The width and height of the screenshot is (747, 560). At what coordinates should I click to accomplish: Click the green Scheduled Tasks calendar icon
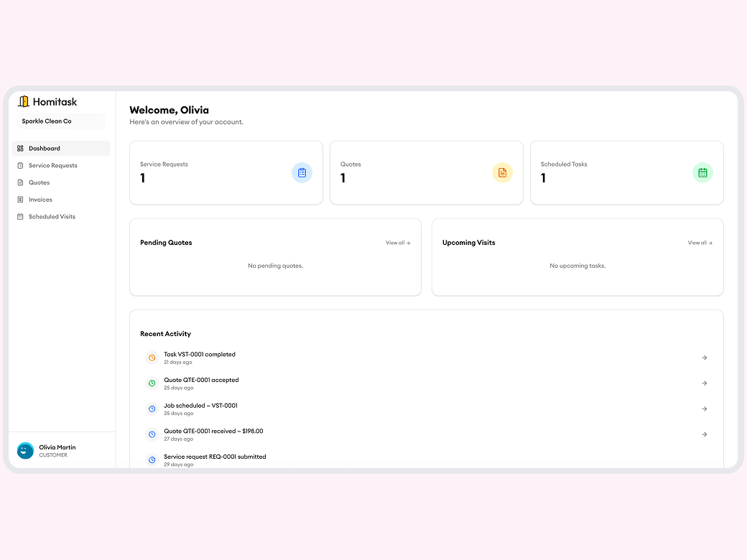coord(702,173)
